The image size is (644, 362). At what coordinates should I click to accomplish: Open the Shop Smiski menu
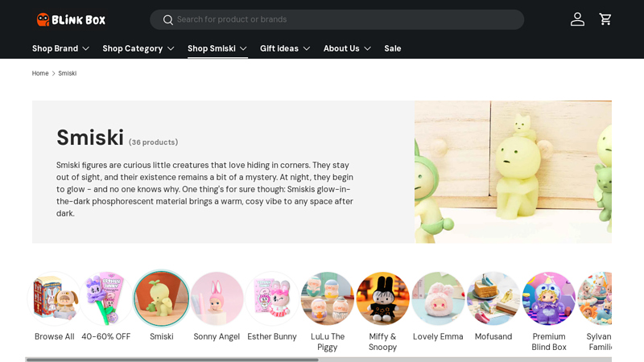[x=217, y=48]
